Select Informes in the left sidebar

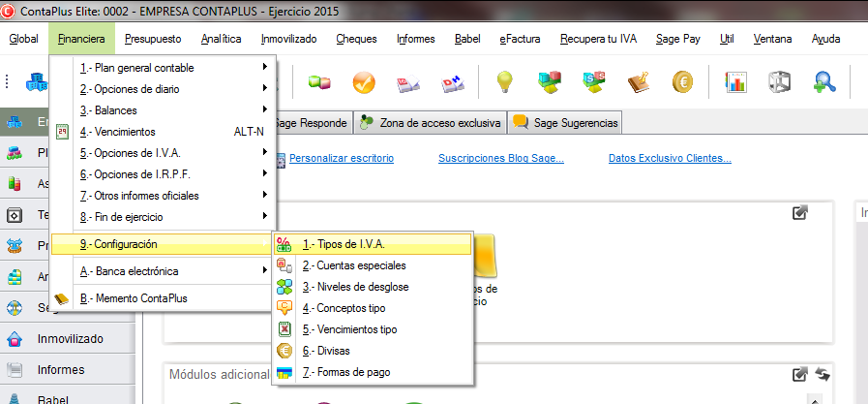click(x=68, y=370)
